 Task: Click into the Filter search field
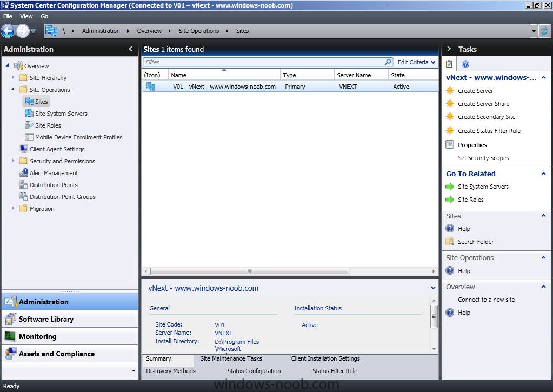coord(263,62)
